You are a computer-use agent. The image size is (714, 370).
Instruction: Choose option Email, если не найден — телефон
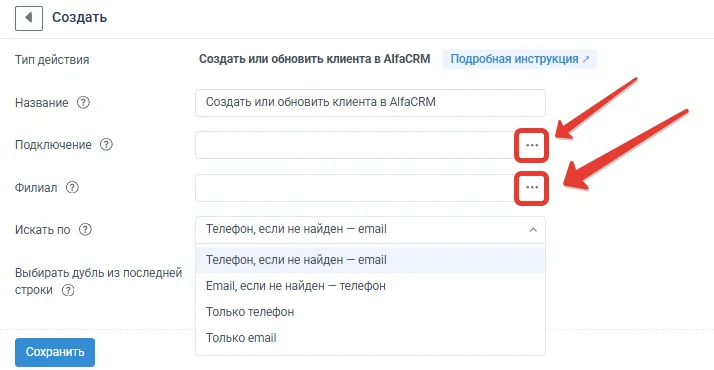pos(370,286)
